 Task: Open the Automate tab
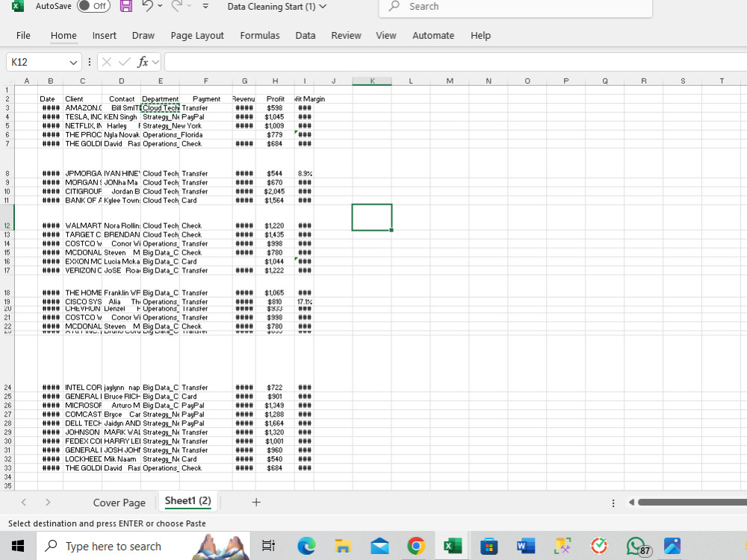[433, 36]
